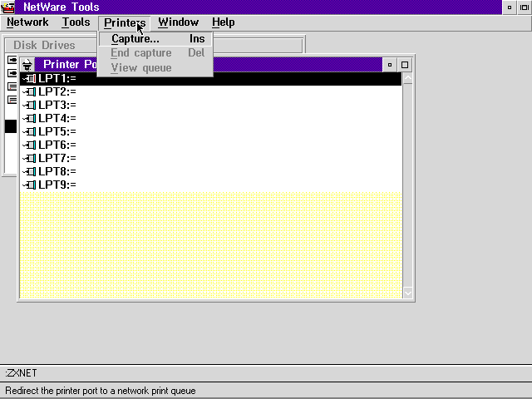The width and height of the screenshot is (532, 399).
Task: Click the Disk Drives window title
Action: (44, 46)
